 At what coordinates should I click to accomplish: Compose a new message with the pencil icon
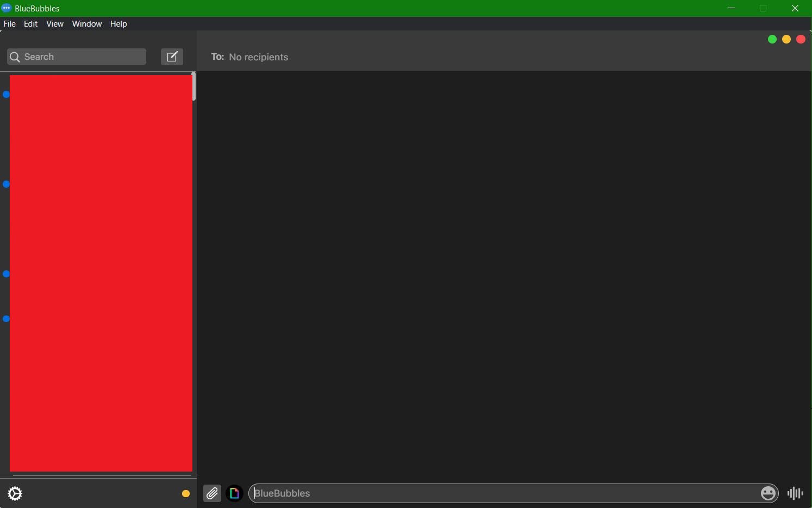(x=172, y=57)
